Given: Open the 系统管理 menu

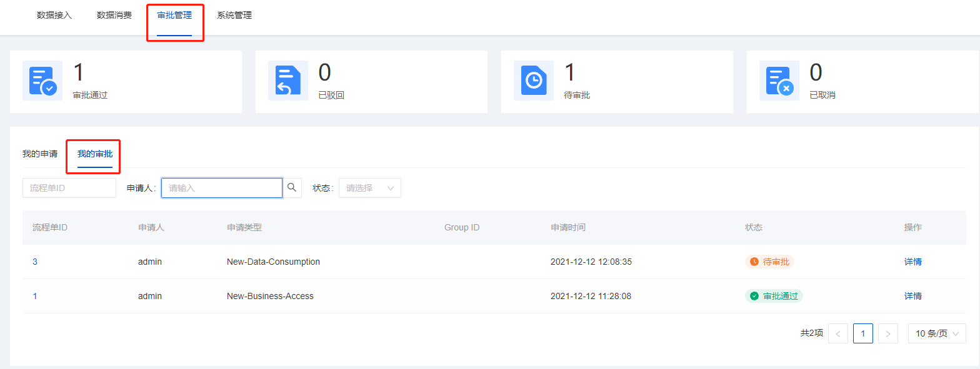Looking at the screenshot, I should pos(234,16).
